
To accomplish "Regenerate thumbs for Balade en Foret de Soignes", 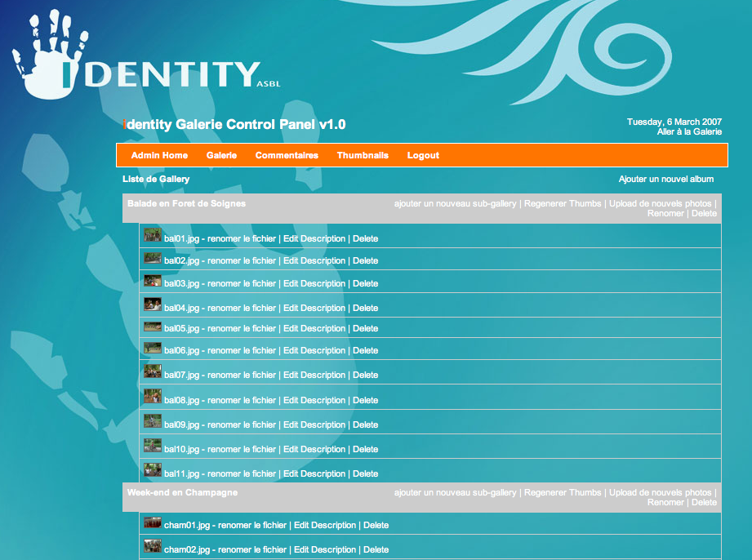I will (x=563, y=203).
